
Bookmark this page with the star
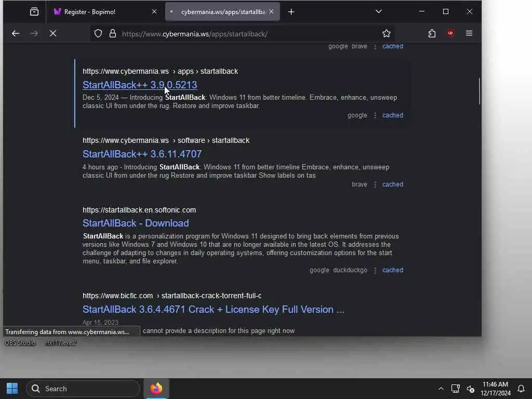pyautogui.click(x=387, y=33)
